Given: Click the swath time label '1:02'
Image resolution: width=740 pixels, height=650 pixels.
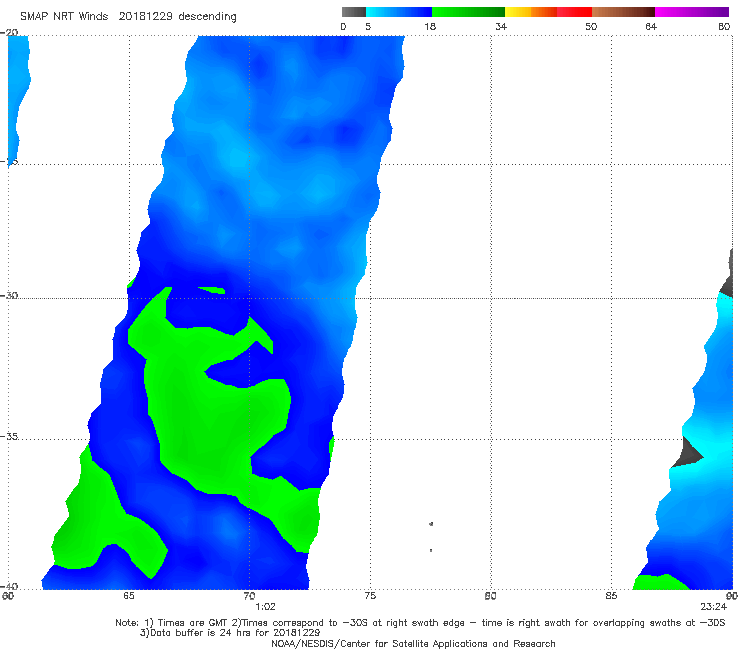Looking at the screenshot, I should point(265,607).
